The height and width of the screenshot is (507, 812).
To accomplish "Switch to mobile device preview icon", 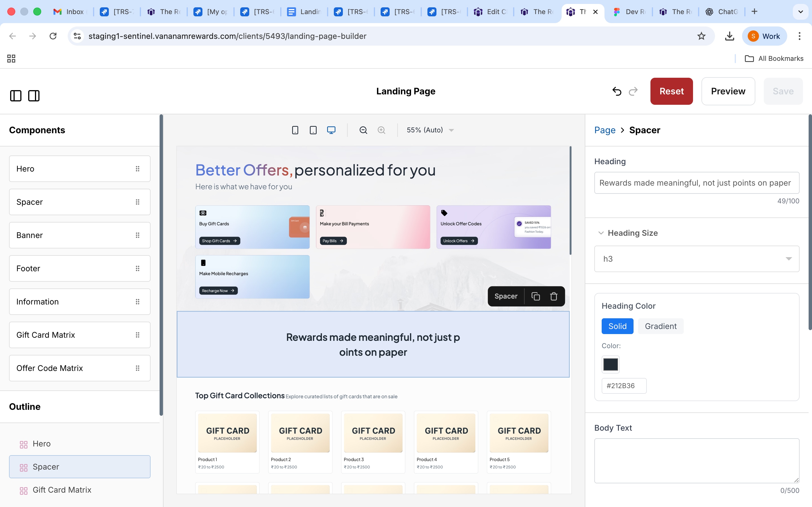I will tap(295, 130).
